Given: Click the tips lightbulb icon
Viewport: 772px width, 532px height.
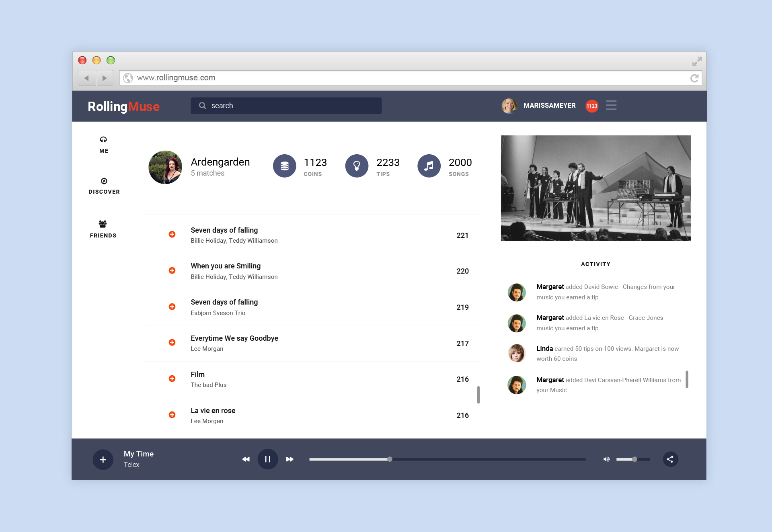Looking at the screenshot, I should [357, 166].
